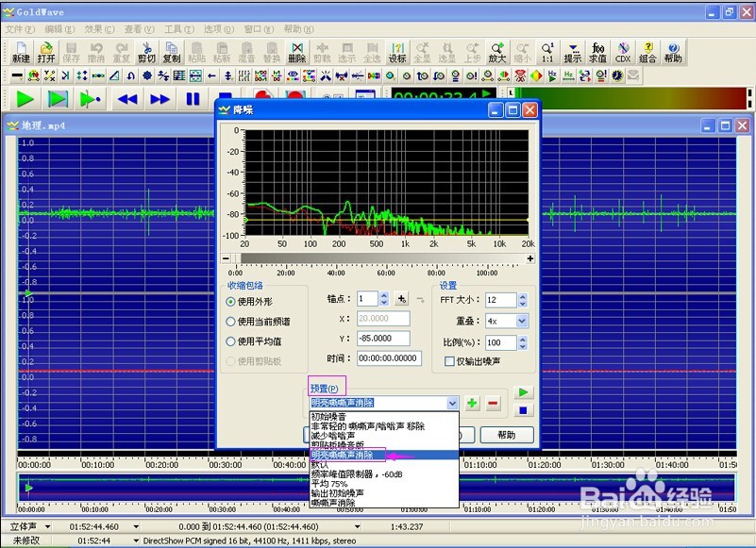Viewport: 756px width, 548px height.
Task: Zoom in timeline with dialog's plus button
Action: (x=530, y=258)
